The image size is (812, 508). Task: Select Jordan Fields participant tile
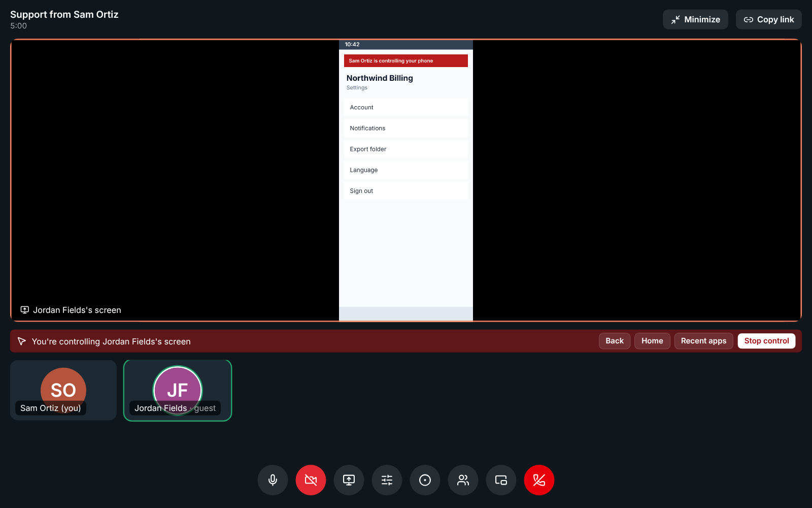(x=178, y=390)
